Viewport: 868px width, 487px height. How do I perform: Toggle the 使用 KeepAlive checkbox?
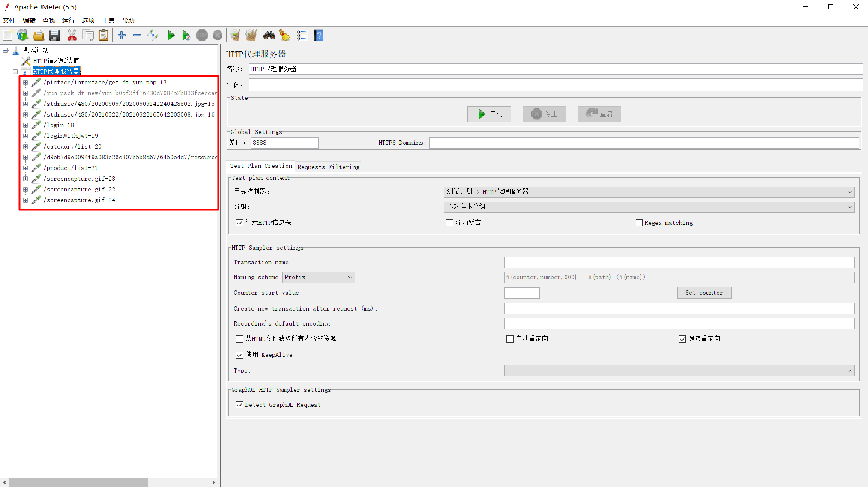coord(239,355)
